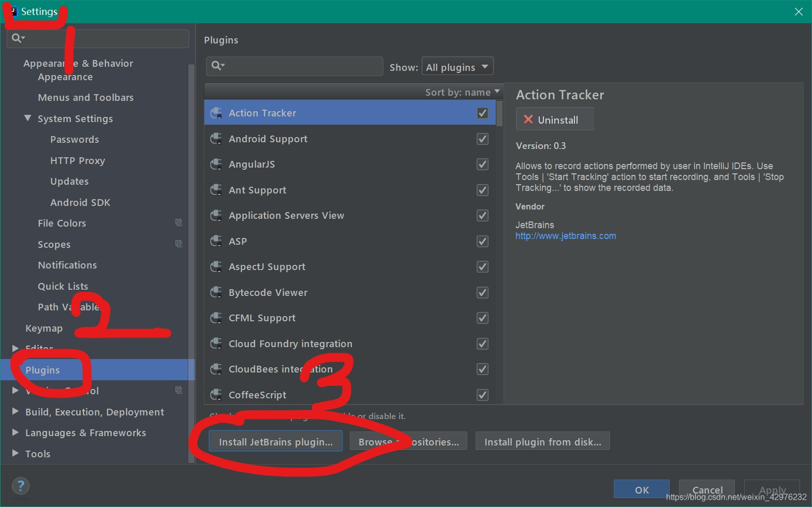Disable the Application Servers View checkbox
Screen dimensions: 812x507
point(482,215)
